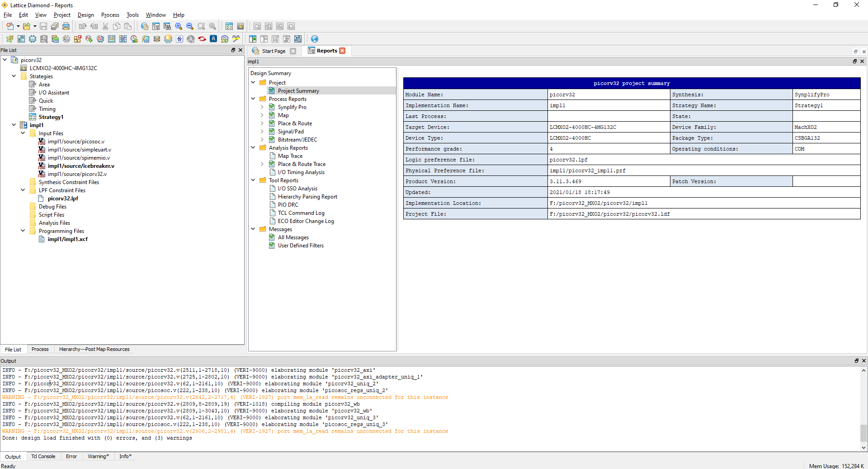Collapse the Process Reports folder
The height and width of the screenshot is (469, 868).
coord(253,99)
